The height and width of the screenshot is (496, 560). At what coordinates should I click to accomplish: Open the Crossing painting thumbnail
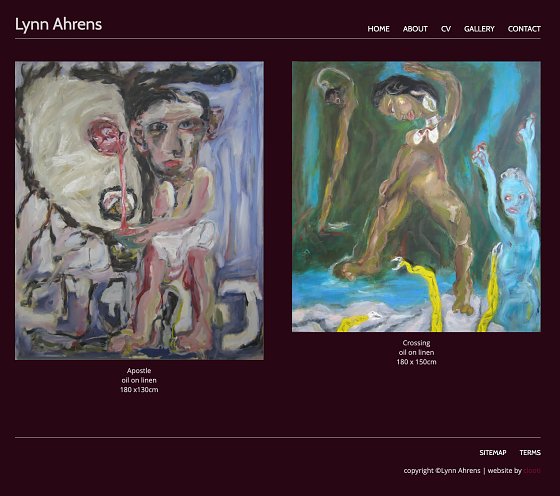coord(416,196)
